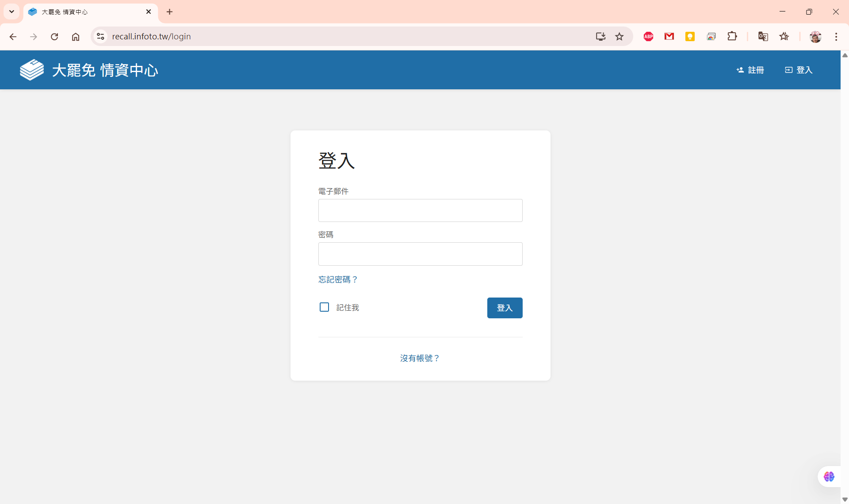Image resolution: width=849 pixels, height=504 pixels.
Task: Click the Google Translate extension icon
Action: 763,37
